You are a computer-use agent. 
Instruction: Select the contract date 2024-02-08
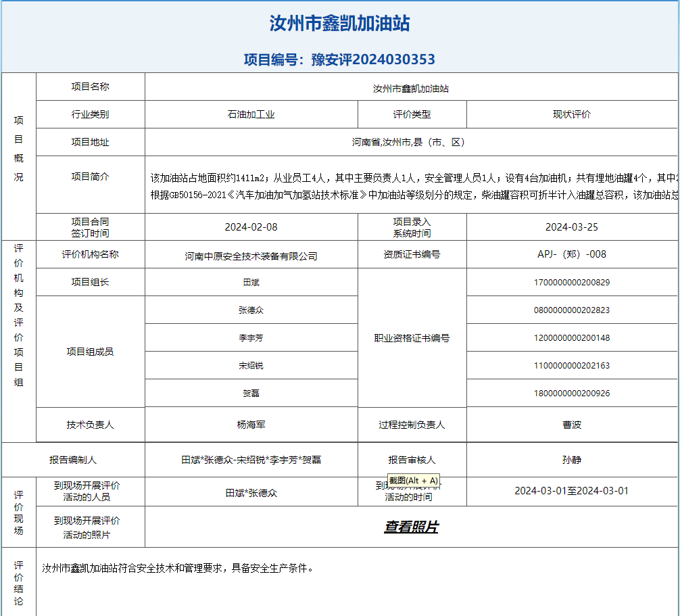pyautogui.click(x=251, y=227)
